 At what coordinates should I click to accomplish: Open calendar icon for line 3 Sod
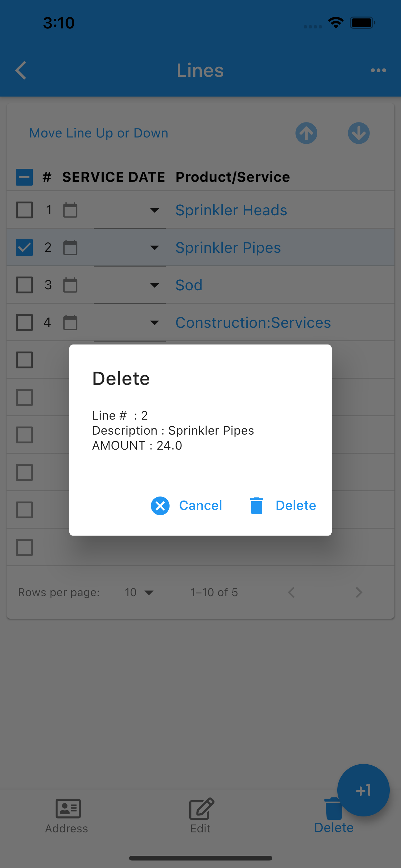70,285
